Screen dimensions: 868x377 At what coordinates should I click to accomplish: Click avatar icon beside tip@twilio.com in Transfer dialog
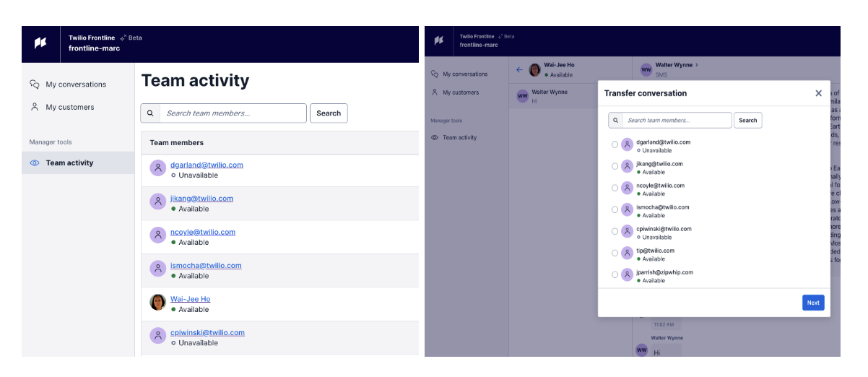pos(628,253)
